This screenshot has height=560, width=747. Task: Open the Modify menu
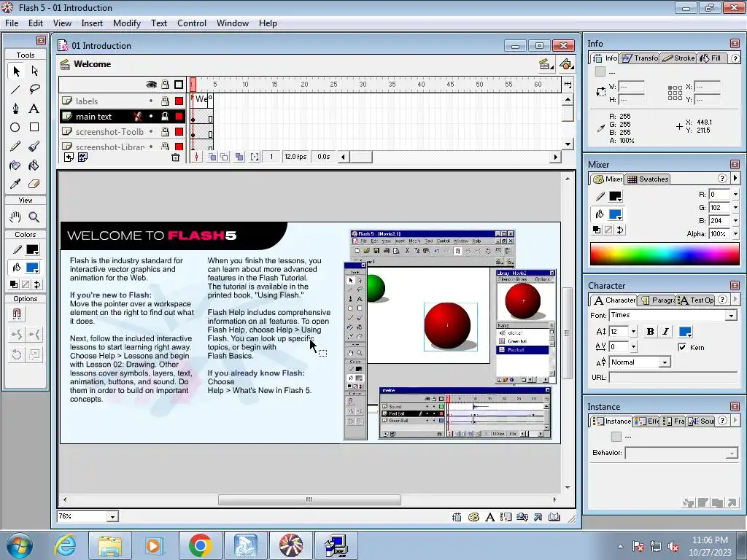click(x=127, y=23)
